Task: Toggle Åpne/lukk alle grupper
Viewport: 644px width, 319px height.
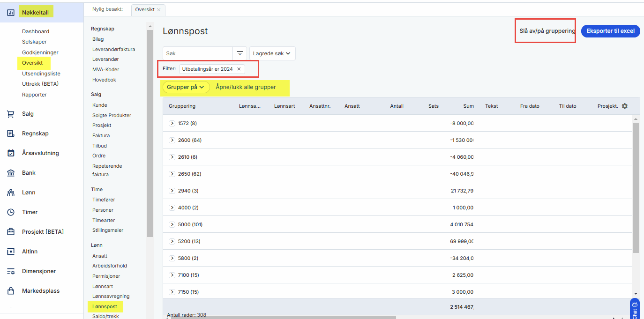Action: click(246, 87)
